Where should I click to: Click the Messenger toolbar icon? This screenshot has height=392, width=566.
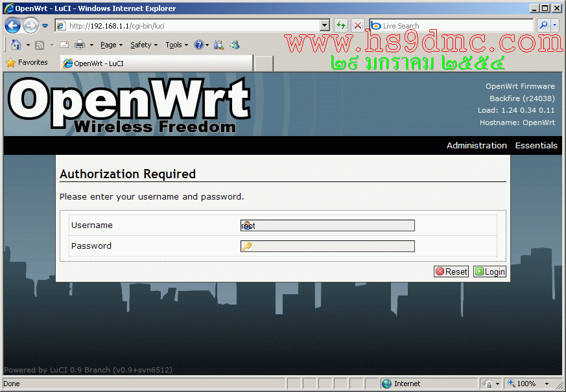tap(235, 45)
